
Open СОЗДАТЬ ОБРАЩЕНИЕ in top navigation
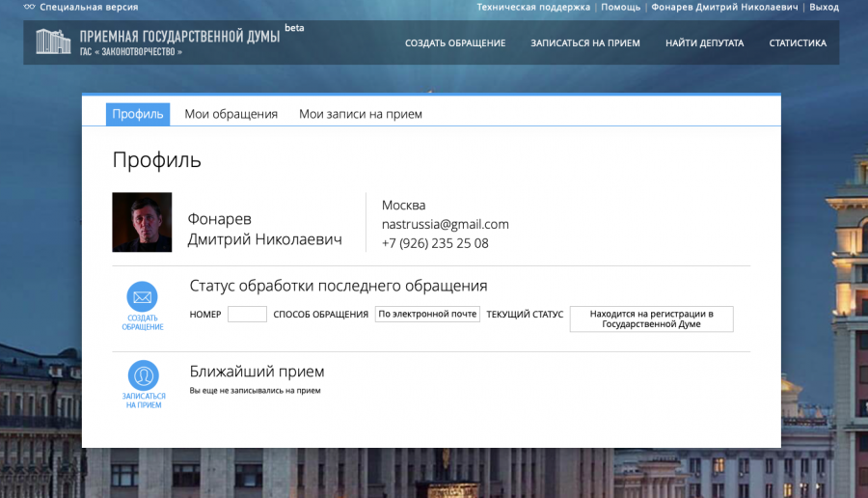(455, 43)
